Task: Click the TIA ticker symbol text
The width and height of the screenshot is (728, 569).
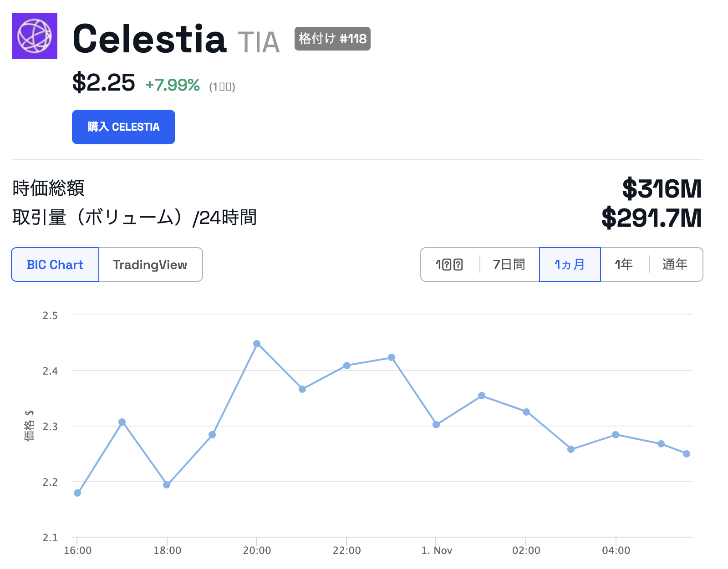Action: (x=259, y=42)
